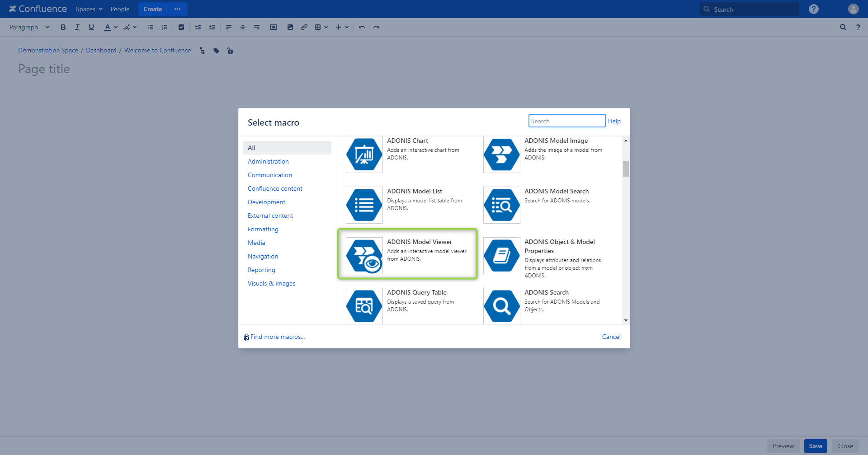Open the Confluence help menu
This screenshot has height=455, width=868.
pos(814,9)
